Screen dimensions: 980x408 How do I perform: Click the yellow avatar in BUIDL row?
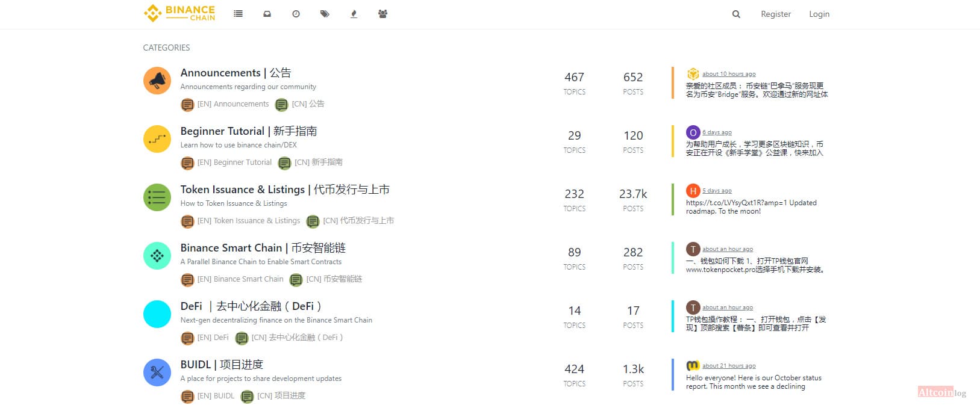693,365
